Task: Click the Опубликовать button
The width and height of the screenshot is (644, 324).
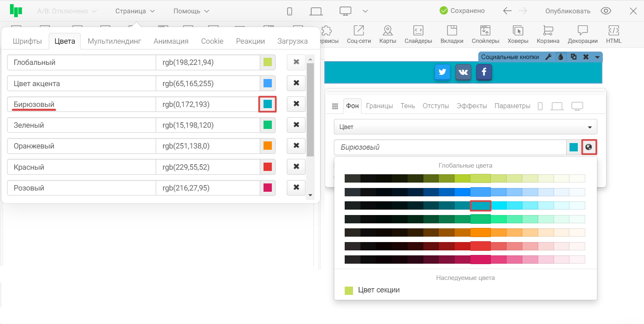Action: click(568, 11)
